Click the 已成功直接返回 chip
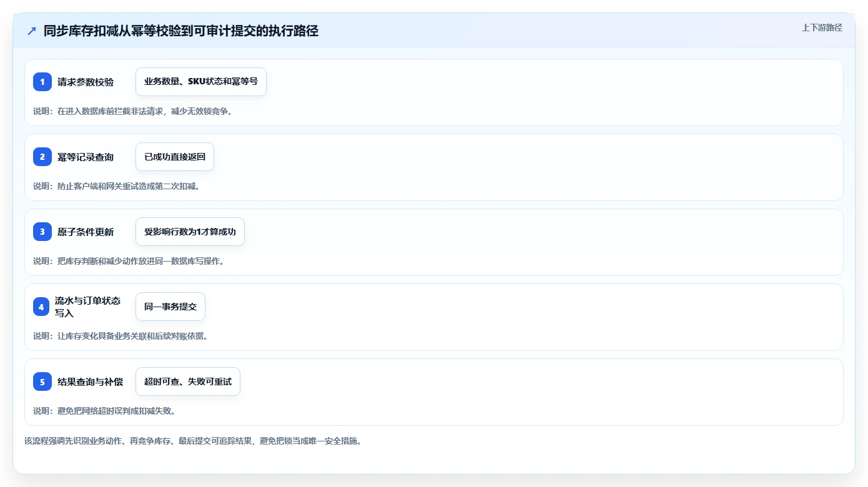 pos(175,157)
